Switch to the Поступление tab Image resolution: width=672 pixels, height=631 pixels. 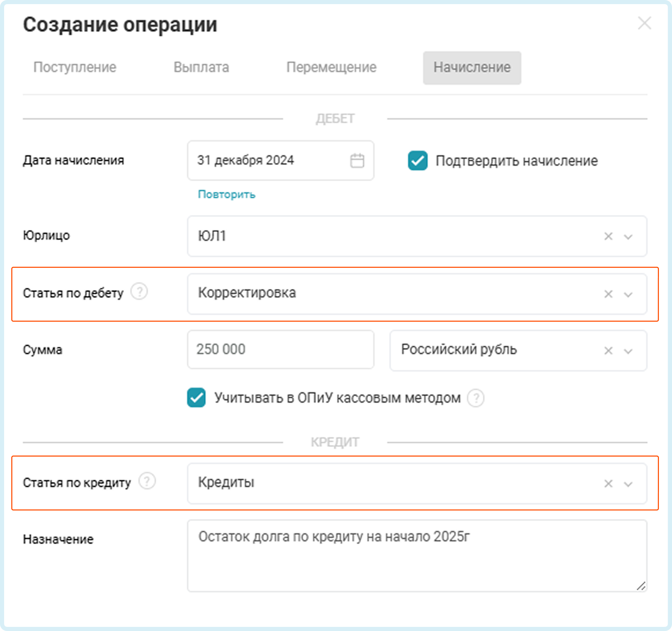pyautogui.click(x=75, y=67)
